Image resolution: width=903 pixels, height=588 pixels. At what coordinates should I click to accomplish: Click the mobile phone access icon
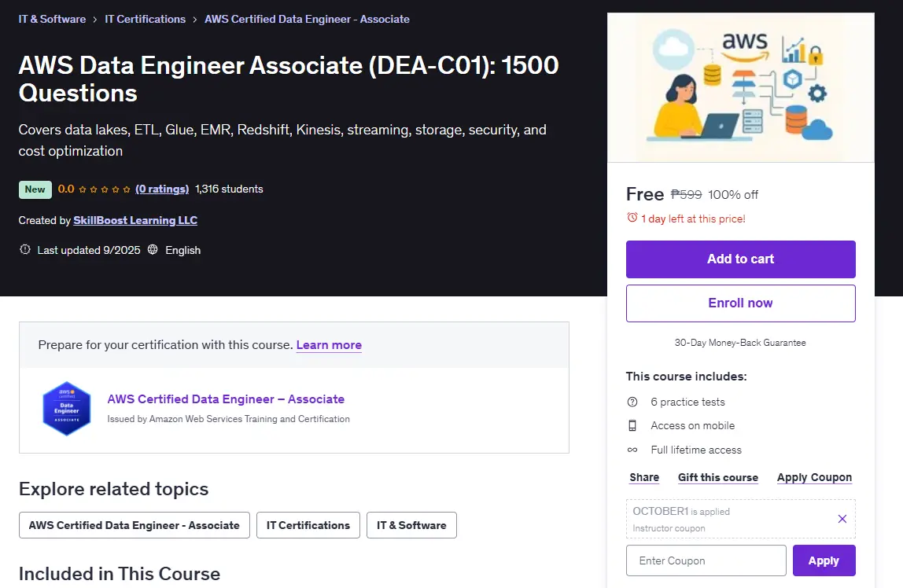point(632,426)
